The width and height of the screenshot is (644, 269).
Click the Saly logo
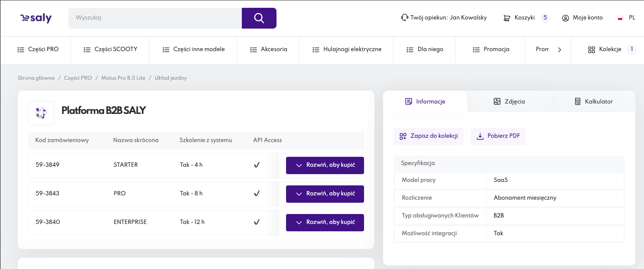tap(36, 18)
